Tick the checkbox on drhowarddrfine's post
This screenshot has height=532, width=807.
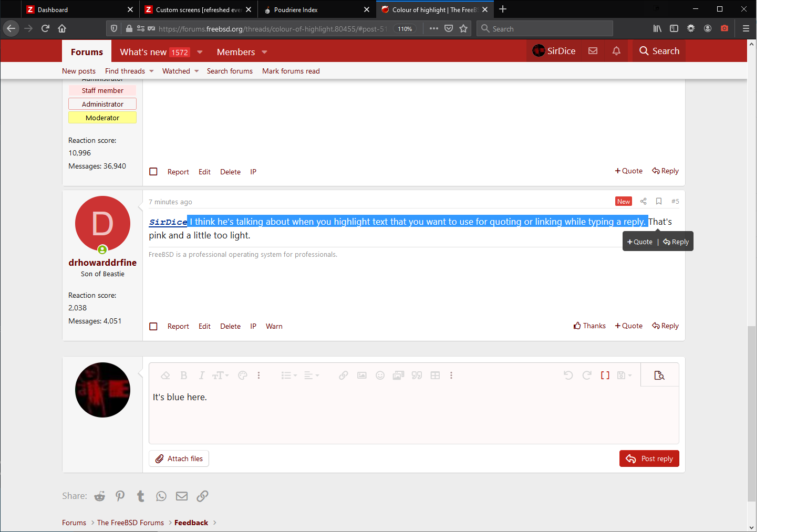[153, 327]
